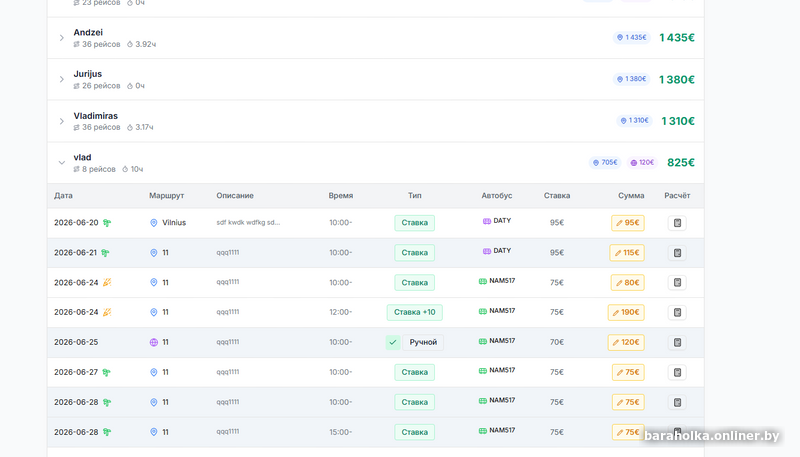Click orange icon next to 2026-06-24 12:00
This screenshot has width=800, height=457.
coord(107,312)
